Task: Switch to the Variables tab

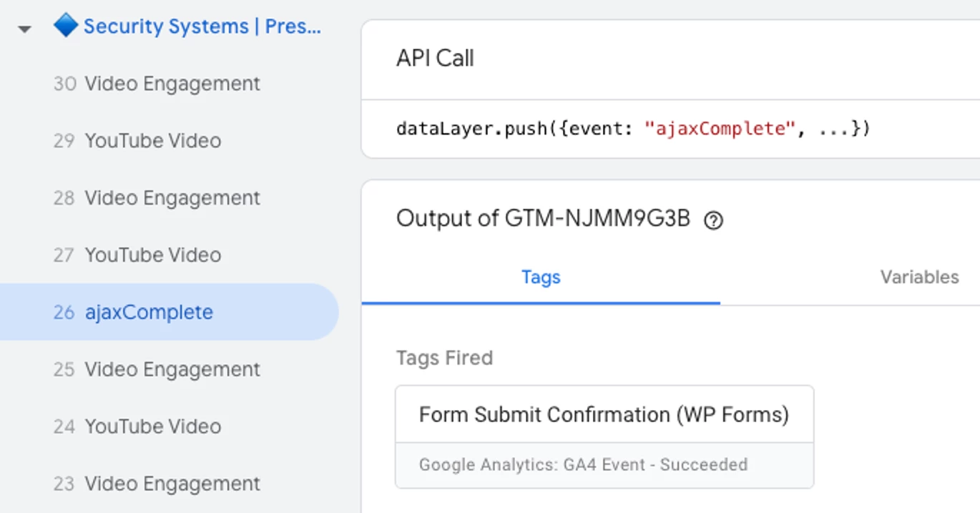Action: (x=919, y=278)
